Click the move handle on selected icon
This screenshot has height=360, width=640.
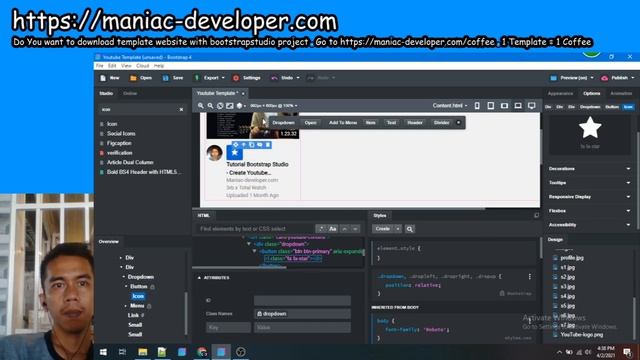(x=236, y=145)
